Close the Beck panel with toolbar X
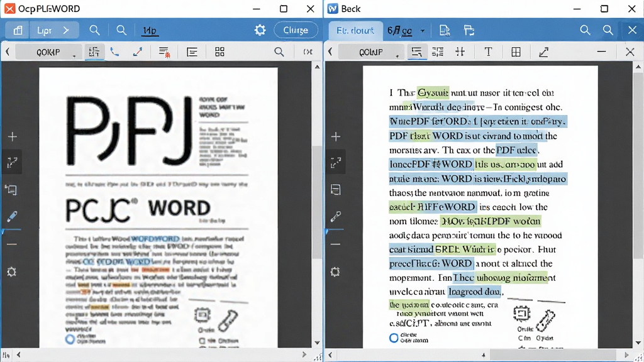 tap(632, 30)
